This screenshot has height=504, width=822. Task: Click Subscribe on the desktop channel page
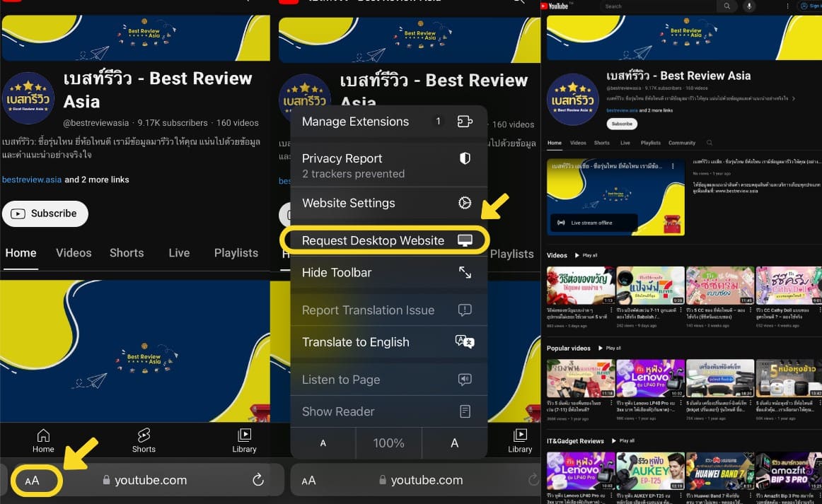pos(622,124)
